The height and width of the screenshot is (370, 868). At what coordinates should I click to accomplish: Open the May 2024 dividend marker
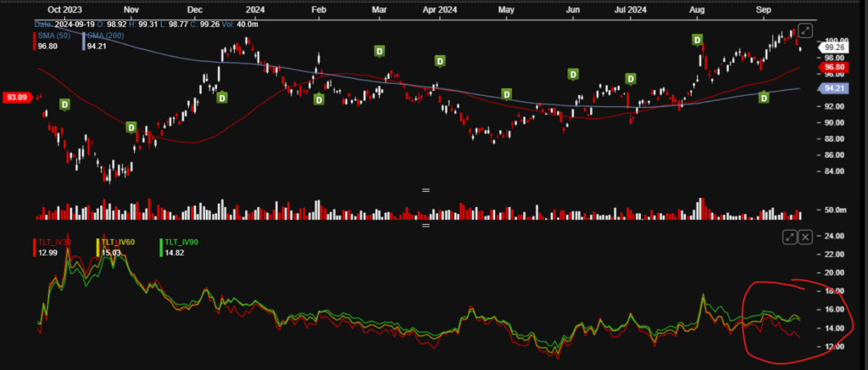point(506,93)
